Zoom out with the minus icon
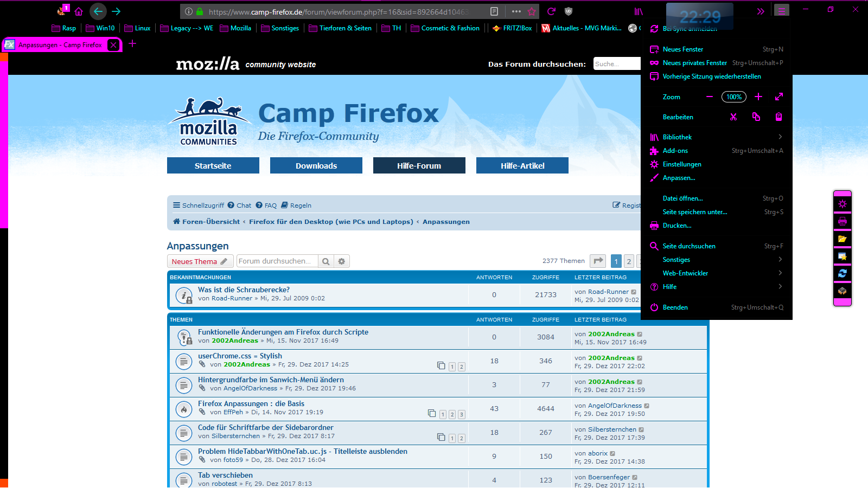 click(710, 97)
